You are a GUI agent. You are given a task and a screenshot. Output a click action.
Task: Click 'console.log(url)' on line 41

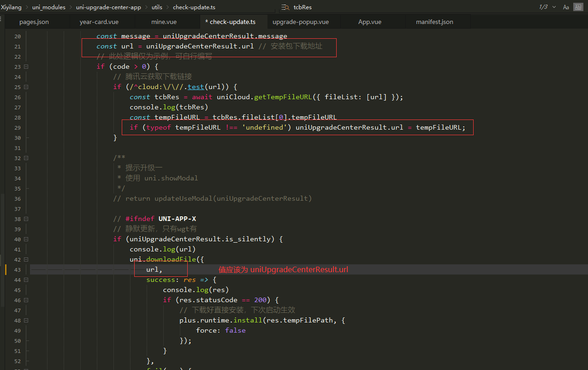[x=163, y=249]
